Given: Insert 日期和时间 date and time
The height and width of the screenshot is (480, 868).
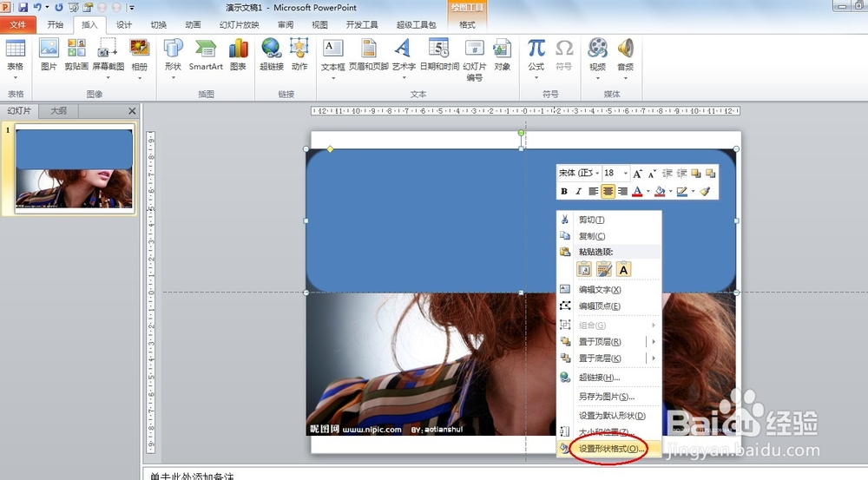Looking at the screenshot, I should (x=439, y=56).
